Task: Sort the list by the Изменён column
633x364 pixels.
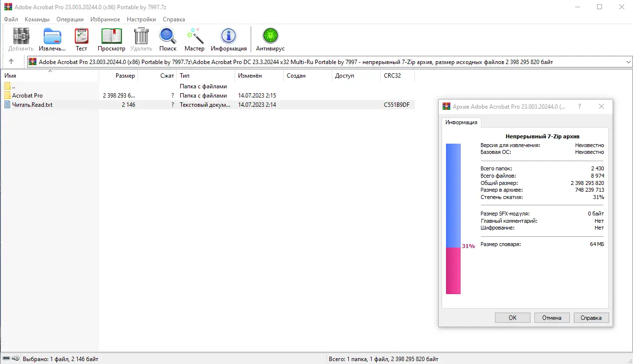Action: coord(259,76)
